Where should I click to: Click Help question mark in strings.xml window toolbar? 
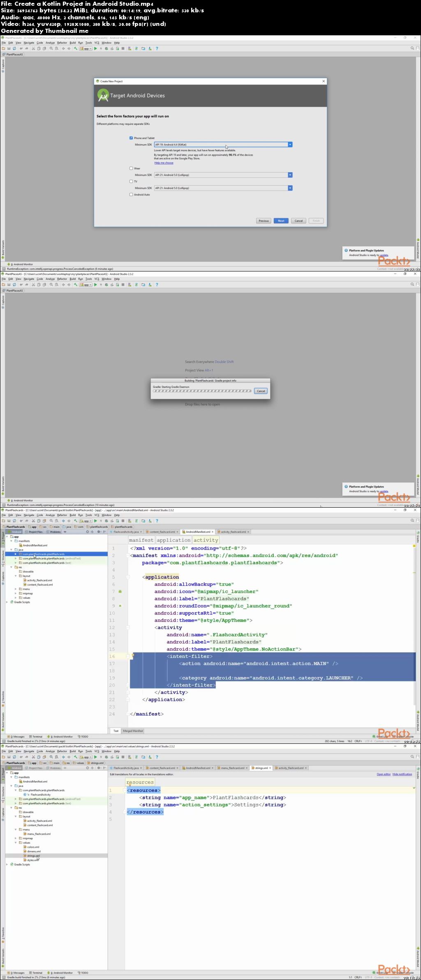(x=157, y=757)
